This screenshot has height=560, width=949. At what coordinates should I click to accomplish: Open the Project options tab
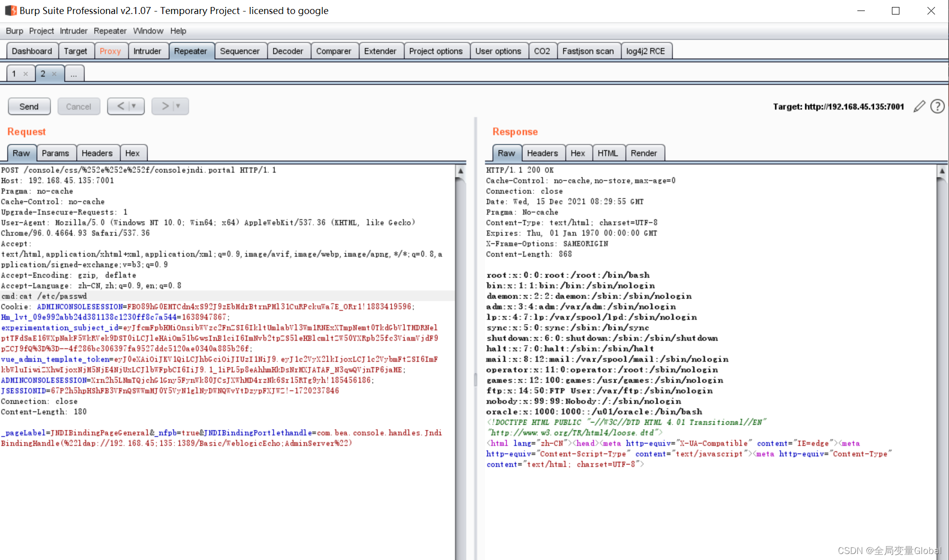click(x=436, y=51)
